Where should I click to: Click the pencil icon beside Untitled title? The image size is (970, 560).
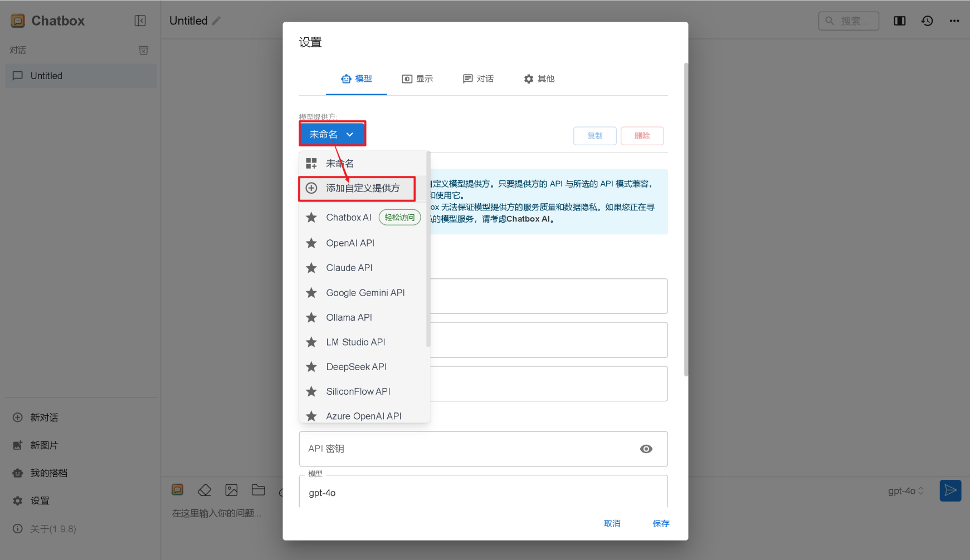pyautogui.click(x=217, y=21)
